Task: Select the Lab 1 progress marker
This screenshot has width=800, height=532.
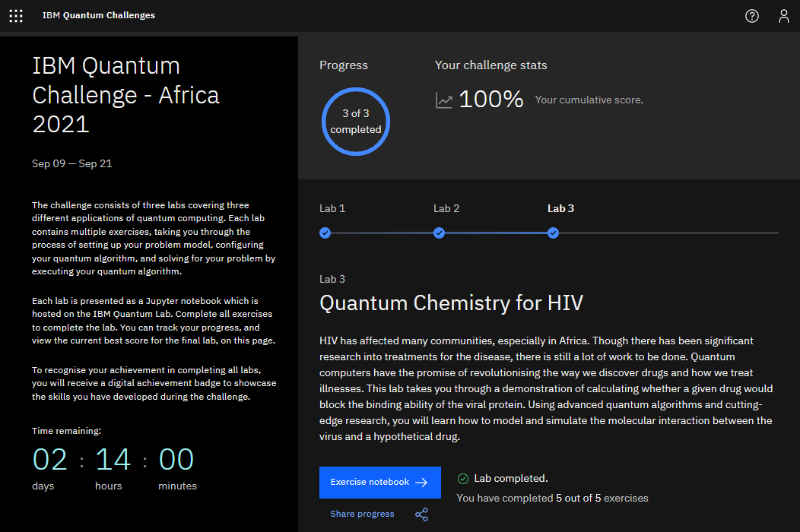Action: (x=325, y=233)
